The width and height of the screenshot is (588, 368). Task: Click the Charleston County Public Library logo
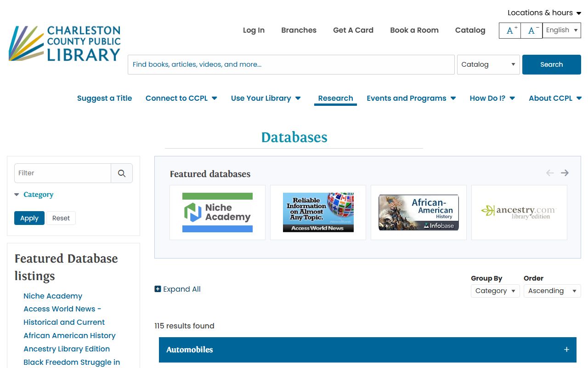(64, 44)
